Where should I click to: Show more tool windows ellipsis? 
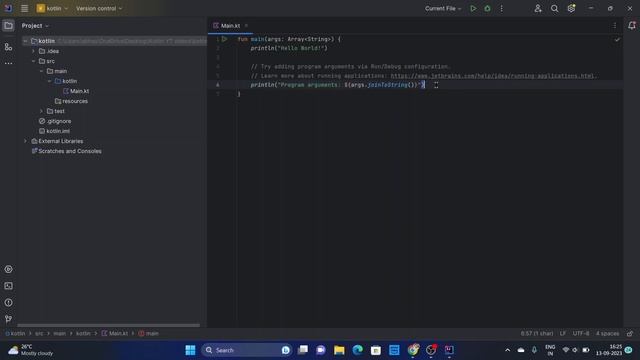[8, 63]
